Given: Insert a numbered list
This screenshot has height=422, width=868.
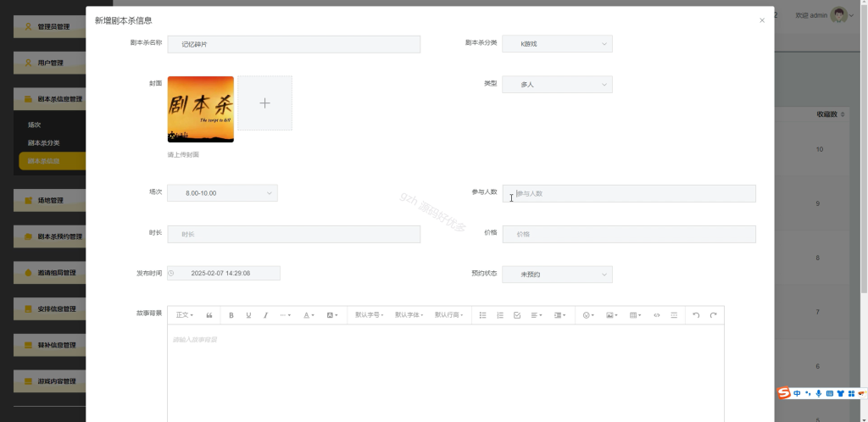Looking at the screenshot, I should 500,315.
